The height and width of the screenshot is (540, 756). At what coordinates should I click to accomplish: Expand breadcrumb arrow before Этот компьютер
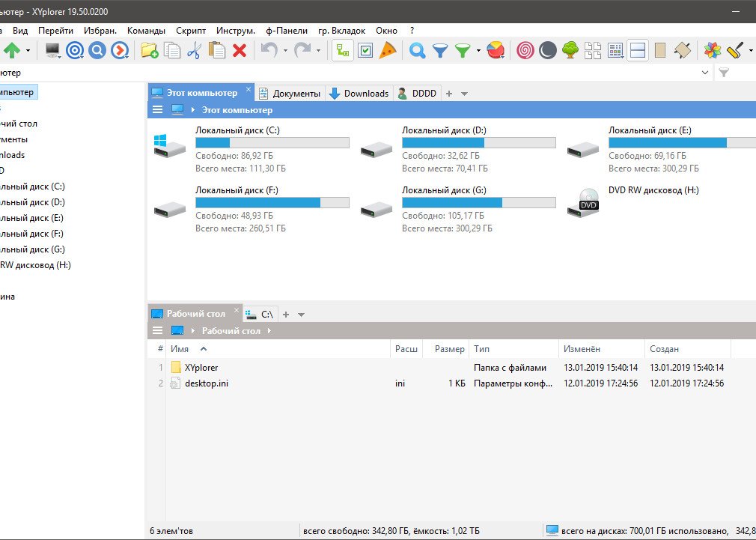193,110
